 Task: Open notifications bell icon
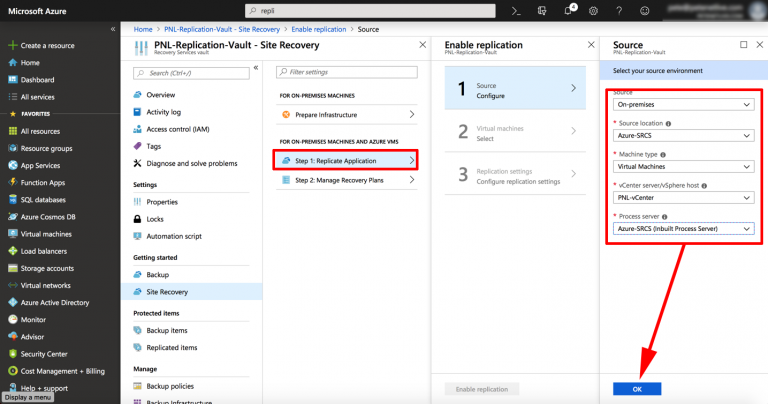click(569, 10)
